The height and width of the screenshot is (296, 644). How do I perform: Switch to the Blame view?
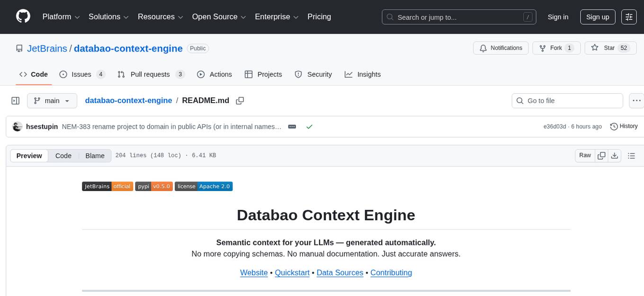click(x=95, y=156)
